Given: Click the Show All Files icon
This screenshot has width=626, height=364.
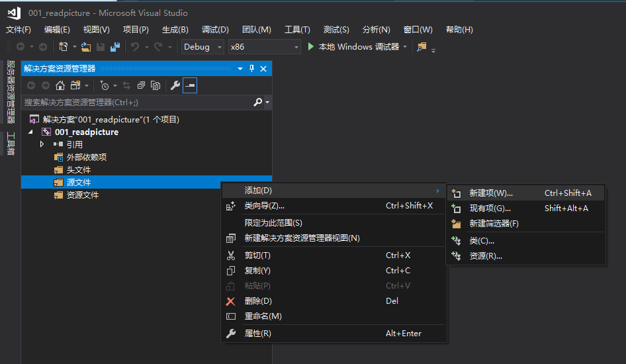Looking at the screenshot, I should coord(156,85).
